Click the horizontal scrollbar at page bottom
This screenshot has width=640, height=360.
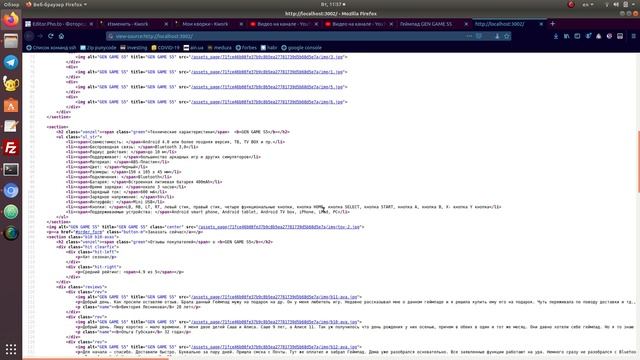pos(96,358)
